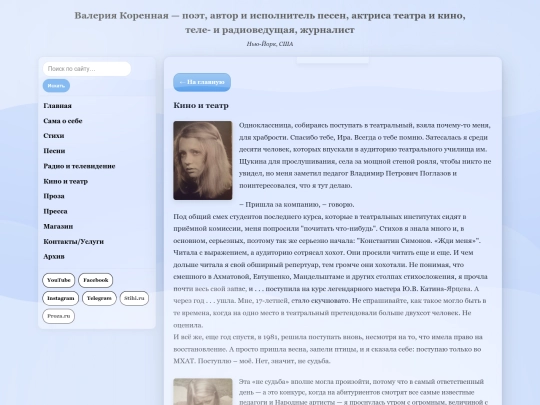Open the Главная menu item
540x405 pixels.
click(58, 106)
